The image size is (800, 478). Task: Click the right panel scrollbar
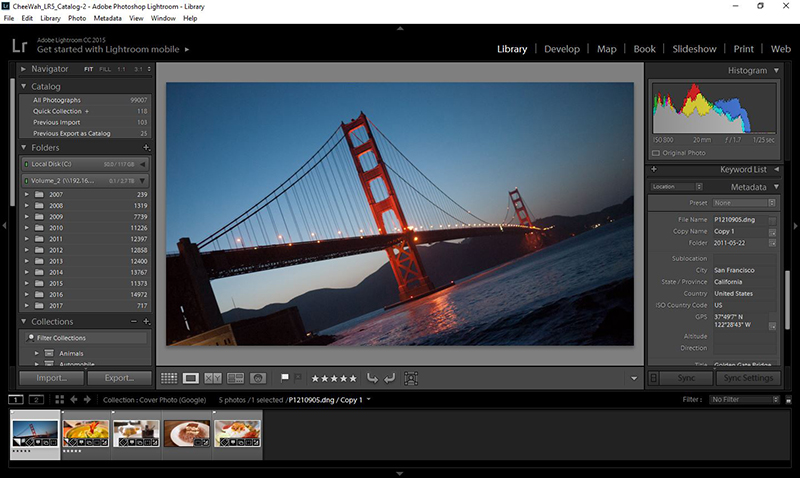[787, 300]
